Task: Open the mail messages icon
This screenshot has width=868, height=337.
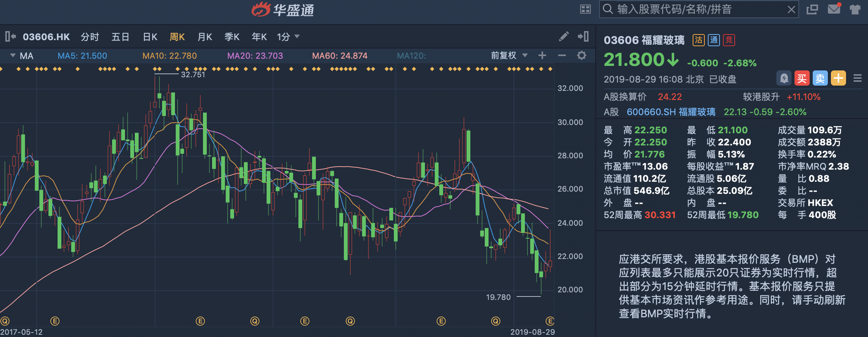Action: (x=834, y=9)
